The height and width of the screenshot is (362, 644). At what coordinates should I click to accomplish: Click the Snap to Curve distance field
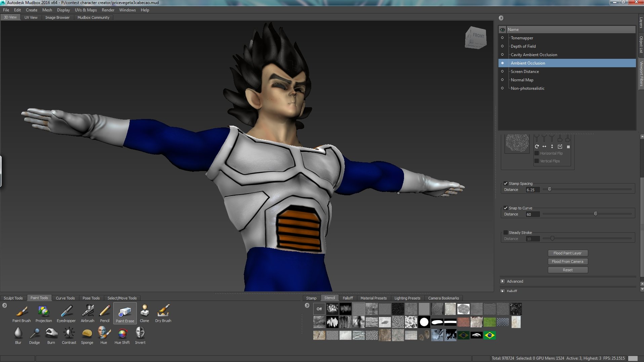(533, 214)
